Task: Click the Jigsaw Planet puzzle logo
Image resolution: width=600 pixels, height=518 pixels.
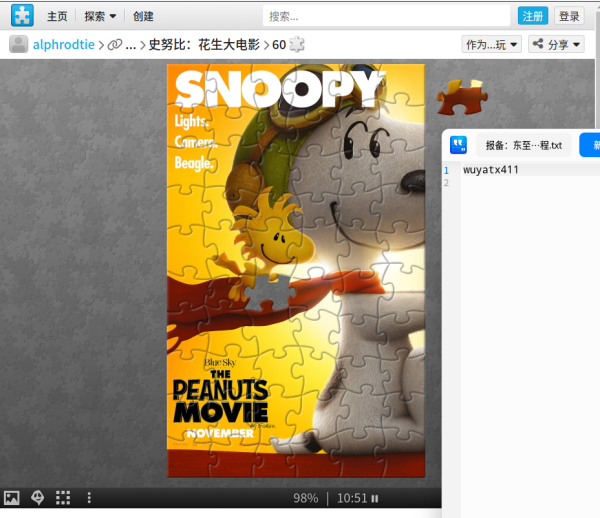Action: tap(22, 15)
